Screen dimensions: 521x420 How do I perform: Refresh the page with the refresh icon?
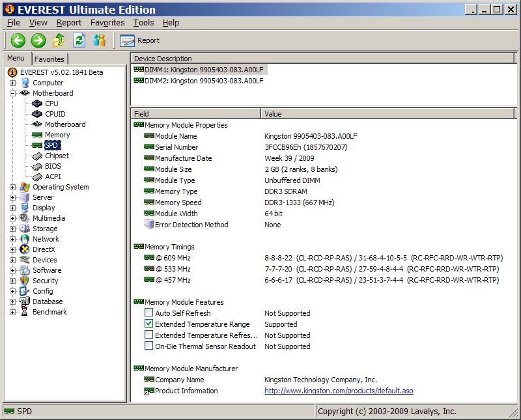coord(79,40)
